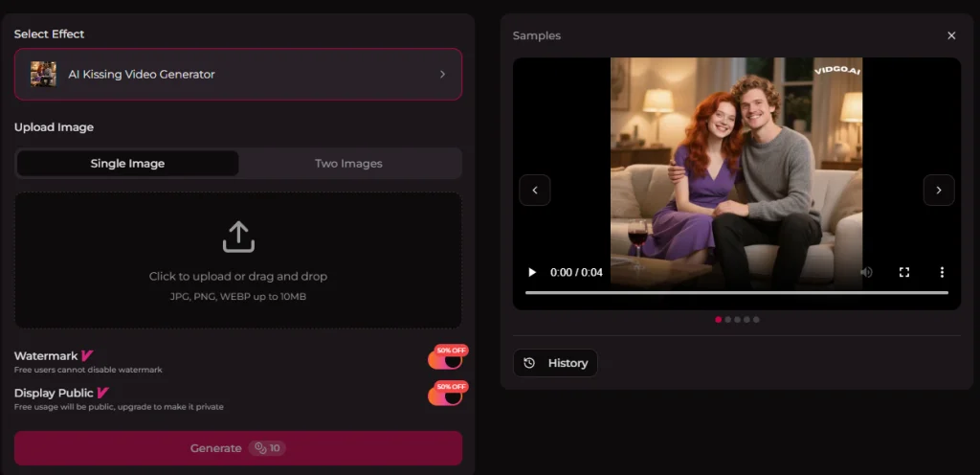The height and width of the screenshot is (475, 980).
Task: Select the fifth carousel dot indicator
Action: 756,319
